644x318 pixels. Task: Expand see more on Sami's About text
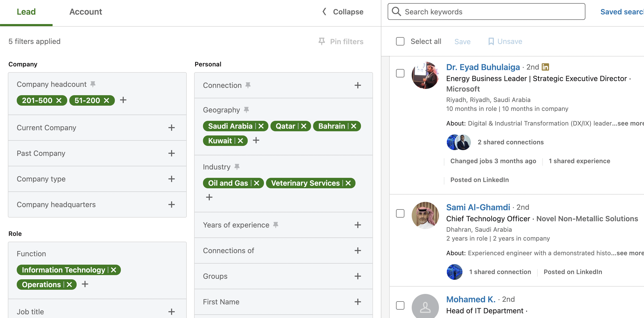pyautogui.click(x=630, y=253)
